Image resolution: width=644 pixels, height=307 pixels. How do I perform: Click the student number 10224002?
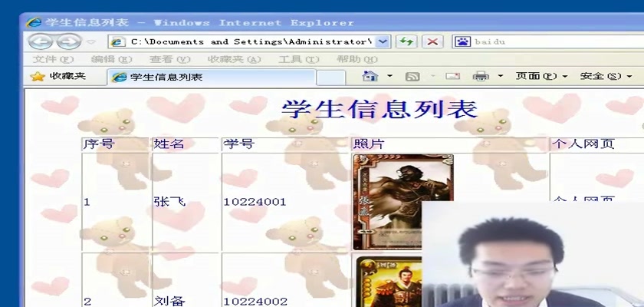click(x=255, y=302)
